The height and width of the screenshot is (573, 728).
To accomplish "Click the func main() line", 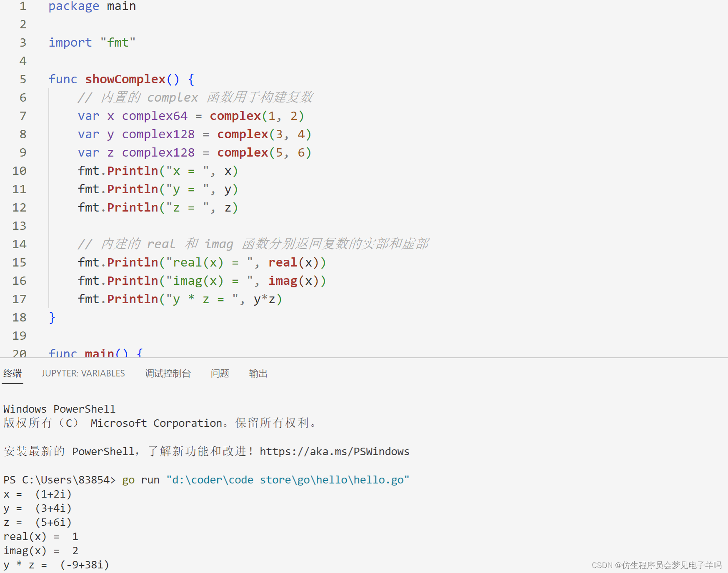I will pyautogui.click(x=95, y=353).
